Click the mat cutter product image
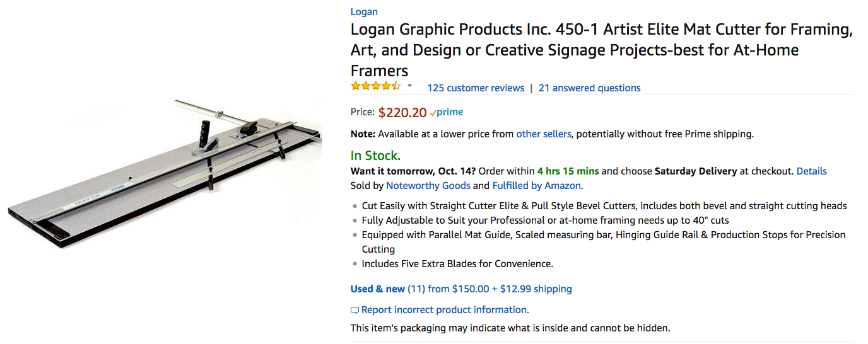This screenshot has height=344, width=868. click(165, 172)
